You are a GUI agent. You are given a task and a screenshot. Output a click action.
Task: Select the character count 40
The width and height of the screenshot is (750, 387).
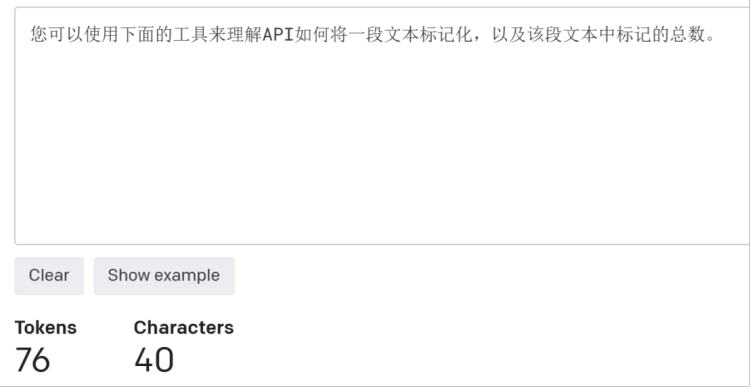pyautogui.click(x=154, y=360)
